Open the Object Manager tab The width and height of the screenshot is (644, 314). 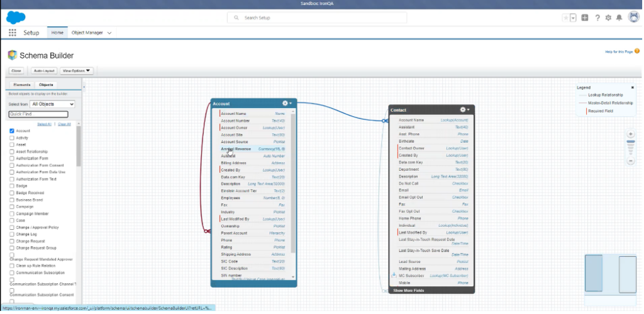[x=87, y=33]
